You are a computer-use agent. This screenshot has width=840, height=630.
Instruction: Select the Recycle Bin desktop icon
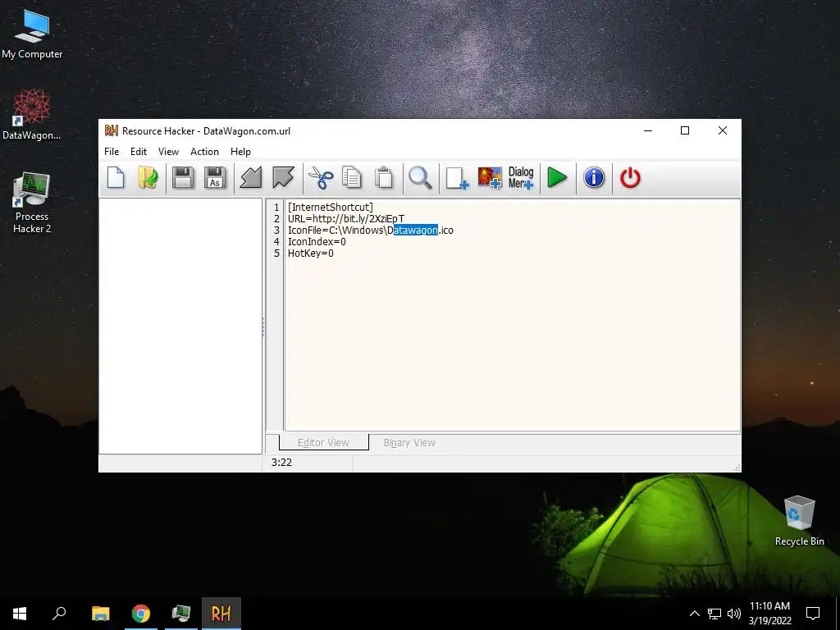coord(799,521)
